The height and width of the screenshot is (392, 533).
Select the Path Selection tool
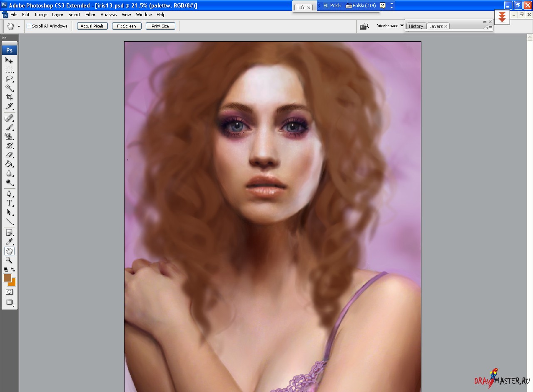(9, 212)
